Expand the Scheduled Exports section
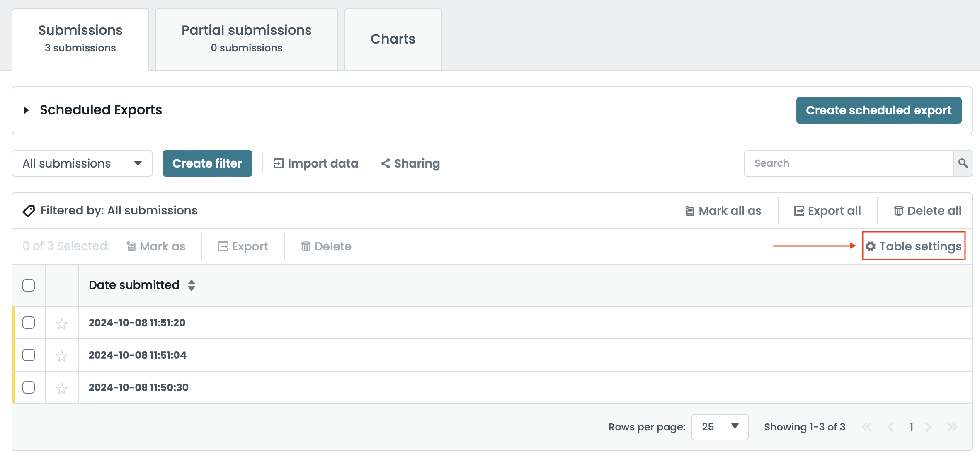980x462 pixels. click(x=26, y=110)
